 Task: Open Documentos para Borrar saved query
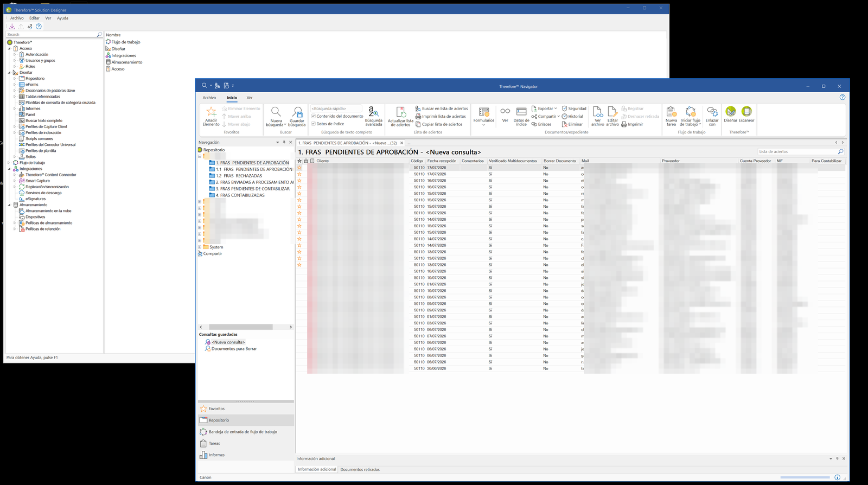tap(234, 349)
